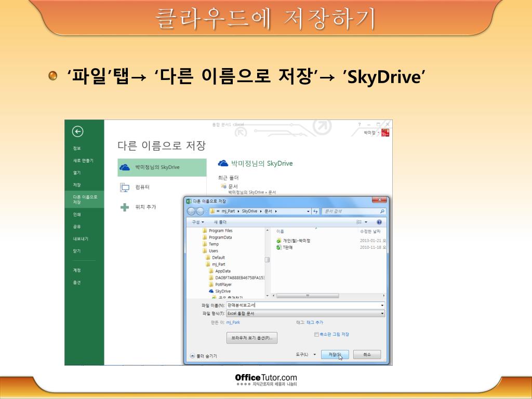The width and height of the screenshot is (532, 399).
Task: Select 박미정님의 SkyDrive save location
Action: click(162, 167)
